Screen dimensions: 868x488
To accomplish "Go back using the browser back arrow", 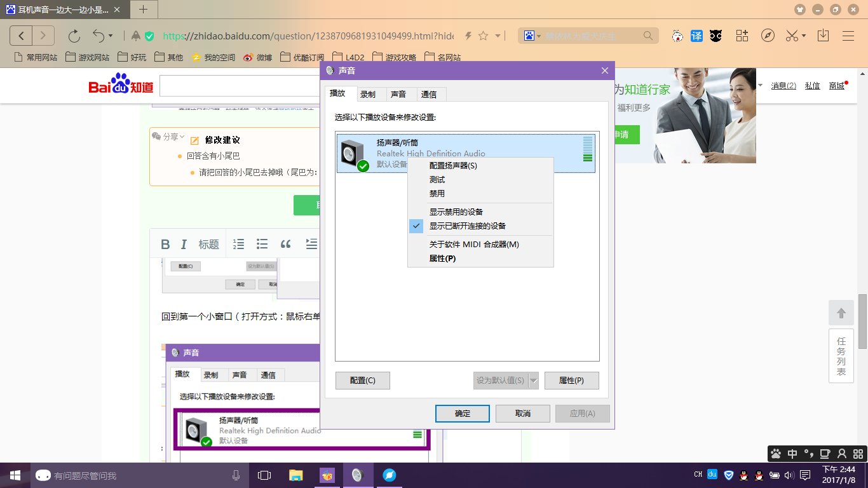I will (x=21, y=36).
